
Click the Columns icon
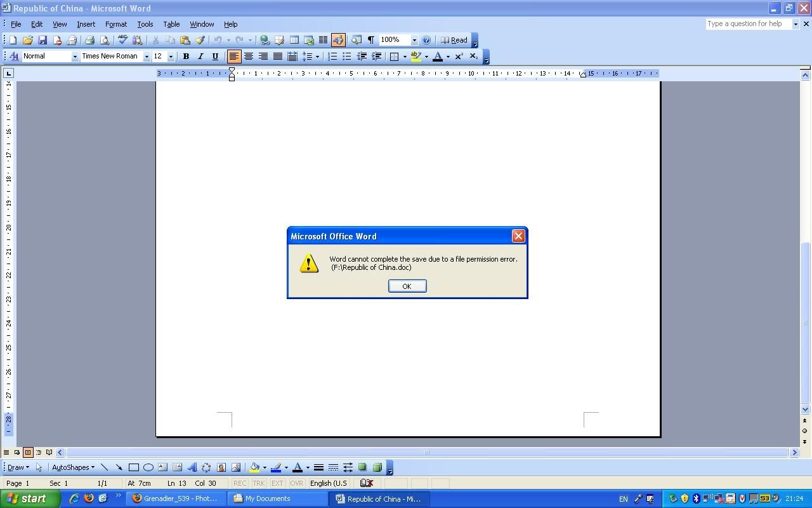click(324, 40)
